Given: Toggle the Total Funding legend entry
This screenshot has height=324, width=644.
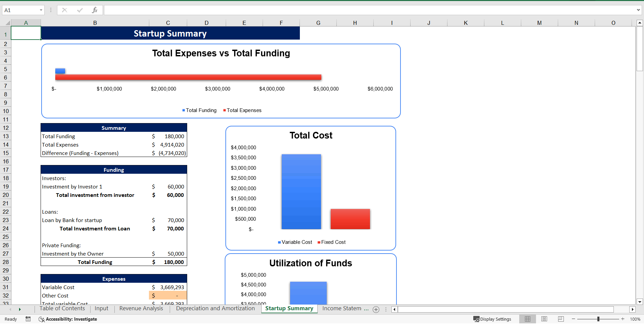Looking at the screenshot, I should pos(199,110).
